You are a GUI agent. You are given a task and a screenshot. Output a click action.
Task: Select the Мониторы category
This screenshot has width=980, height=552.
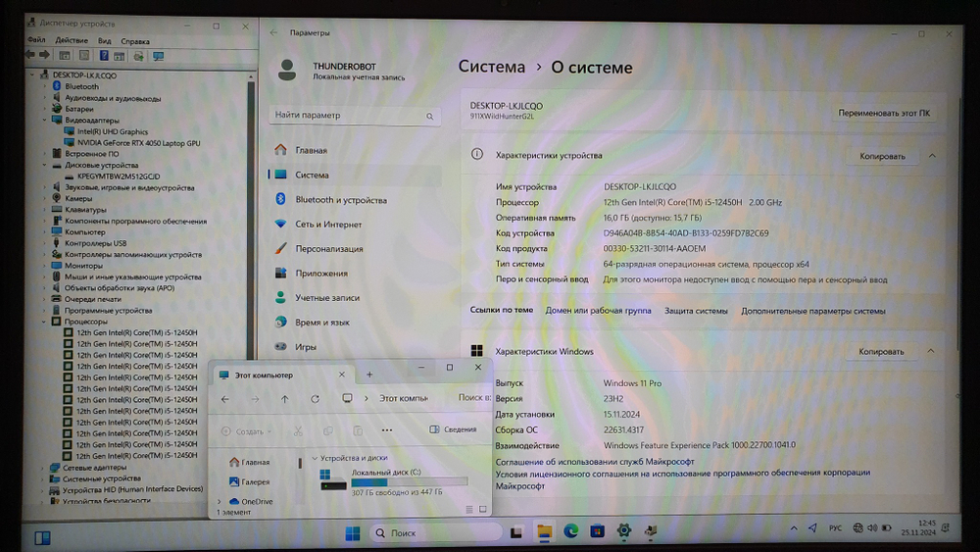point(83,266)
